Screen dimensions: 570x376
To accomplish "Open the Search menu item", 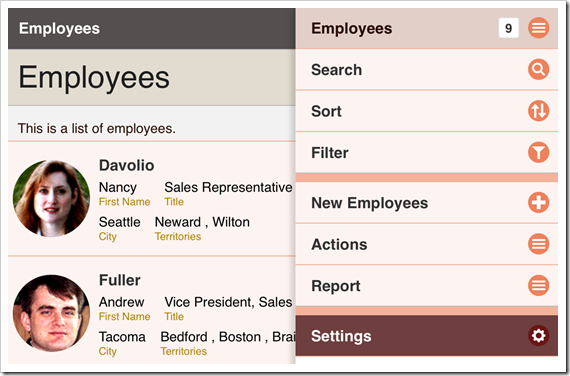I will [x=427, y=69].
